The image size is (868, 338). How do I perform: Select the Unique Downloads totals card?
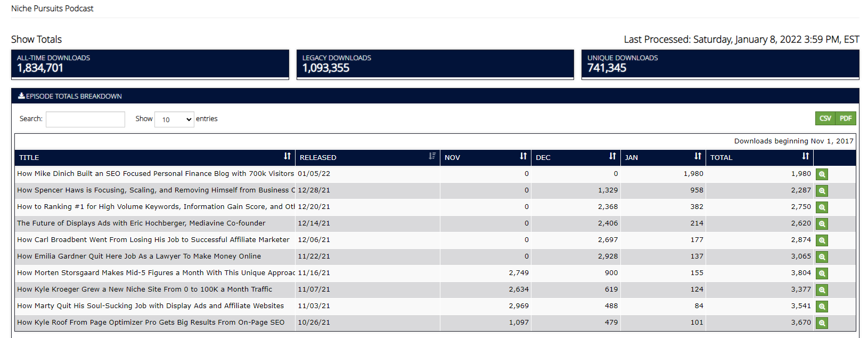(x=720, y=65)
